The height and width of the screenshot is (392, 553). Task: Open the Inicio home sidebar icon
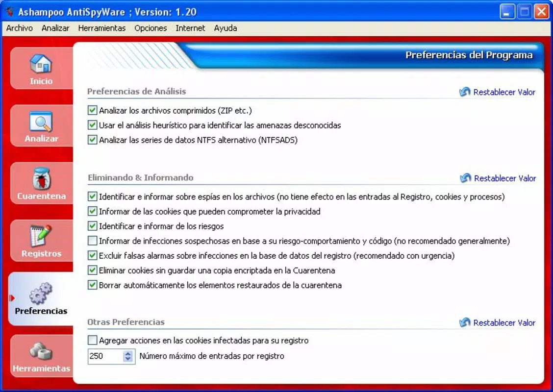[x=41, y=63]
